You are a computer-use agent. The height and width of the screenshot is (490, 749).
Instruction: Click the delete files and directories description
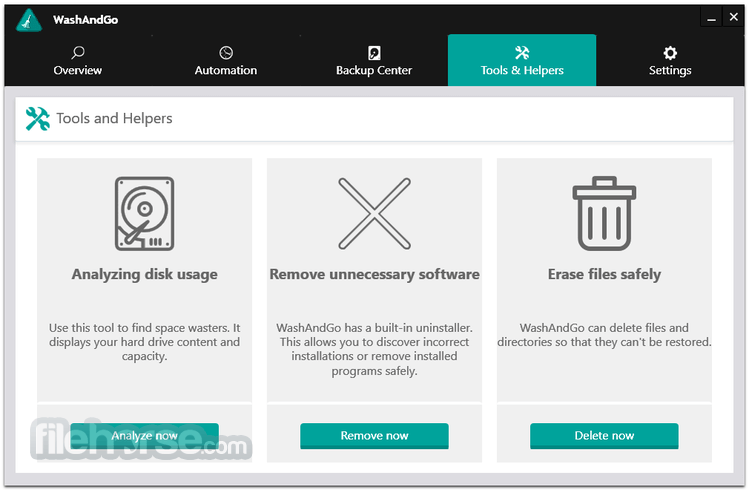[604, 335]
